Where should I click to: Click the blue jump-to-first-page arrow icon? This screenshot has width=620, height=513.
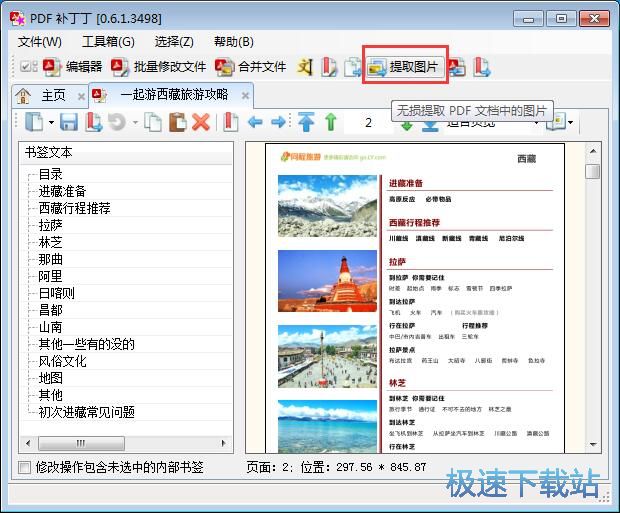pyautogui.click(x=306, y=121)
